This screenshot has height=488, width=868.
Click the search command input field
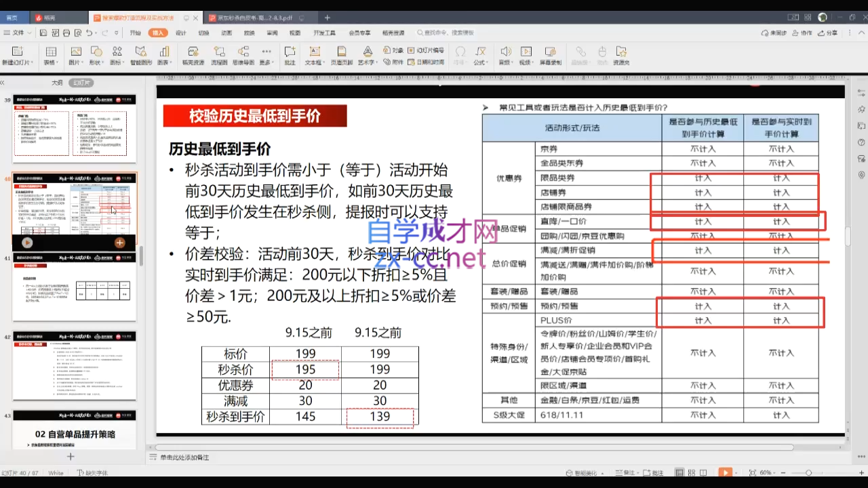pos(448,33)
